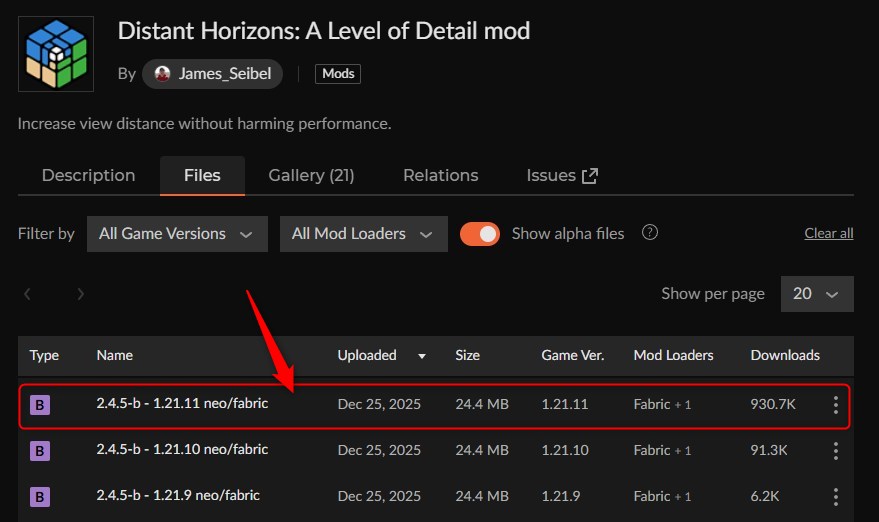The width and height of the screenshot is (879, 522).
Task: Open the Show per page 20 dropdown
Action: pos(817,294)
